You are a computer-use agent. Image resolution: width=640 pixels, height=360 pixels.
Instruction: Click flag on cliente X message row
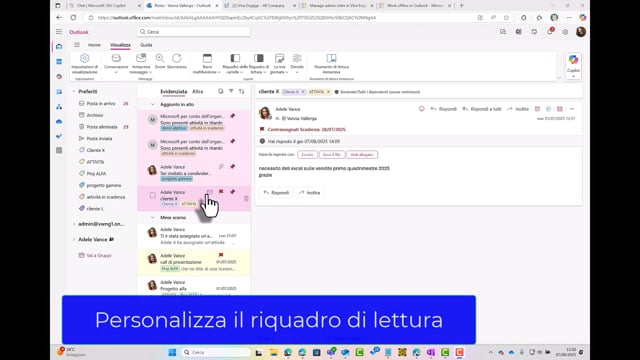221,191
